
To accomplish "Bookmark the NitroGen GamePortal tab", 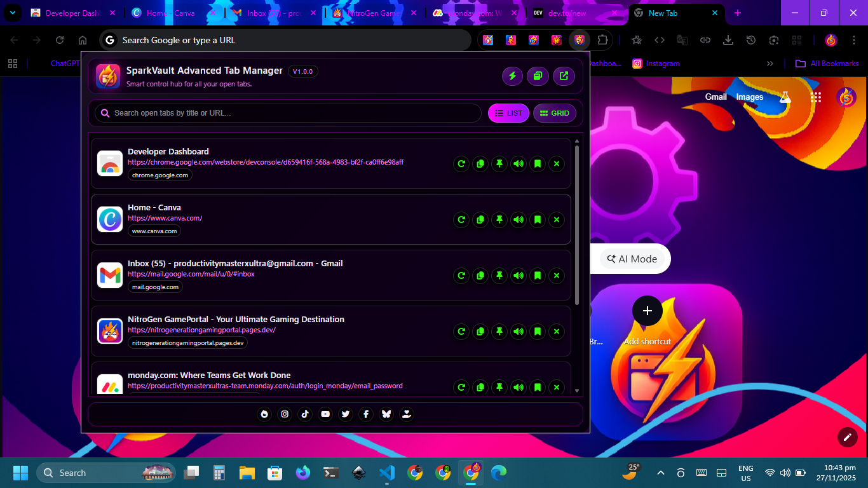I will (538, 332).
